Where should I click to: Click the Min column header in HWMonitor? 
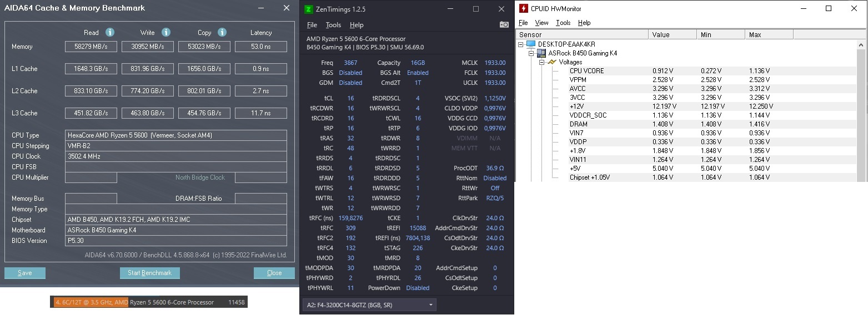point(721,34)
